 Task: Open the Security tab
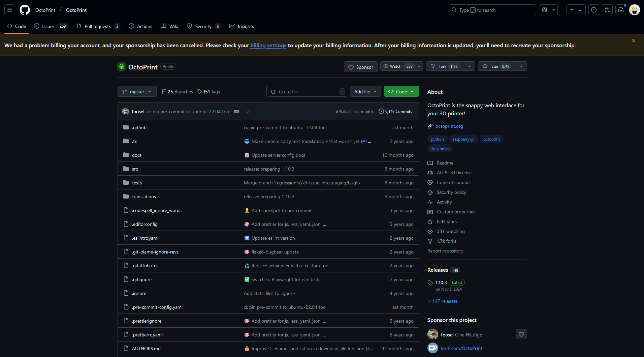pyautogui.click(x=204, y=26)
